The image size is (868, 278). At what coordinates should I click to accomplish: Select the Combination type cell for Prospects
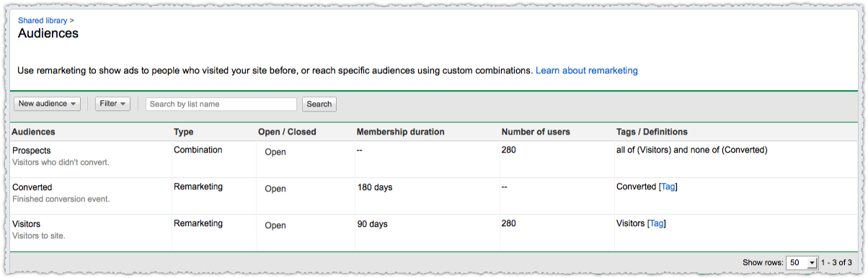pos(198,150)
